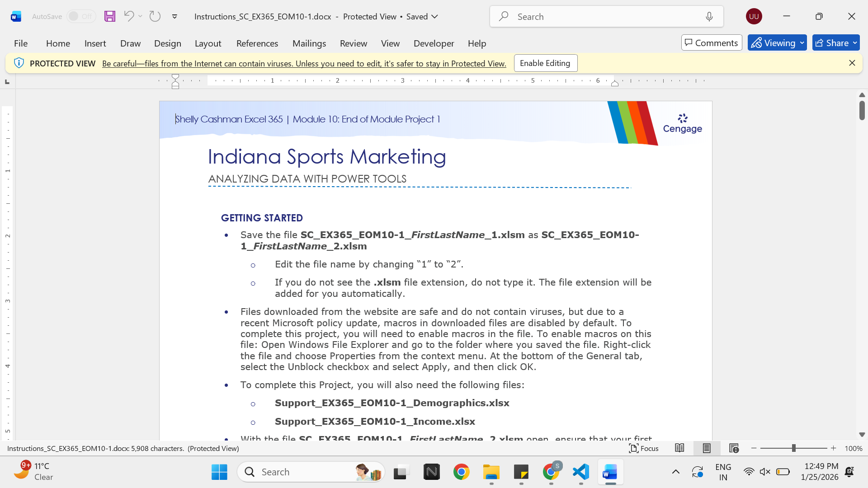Screen dimensions: 868x488
Task: Open Visual Studio Code from taskbar
Action: (x=581, y=472)
